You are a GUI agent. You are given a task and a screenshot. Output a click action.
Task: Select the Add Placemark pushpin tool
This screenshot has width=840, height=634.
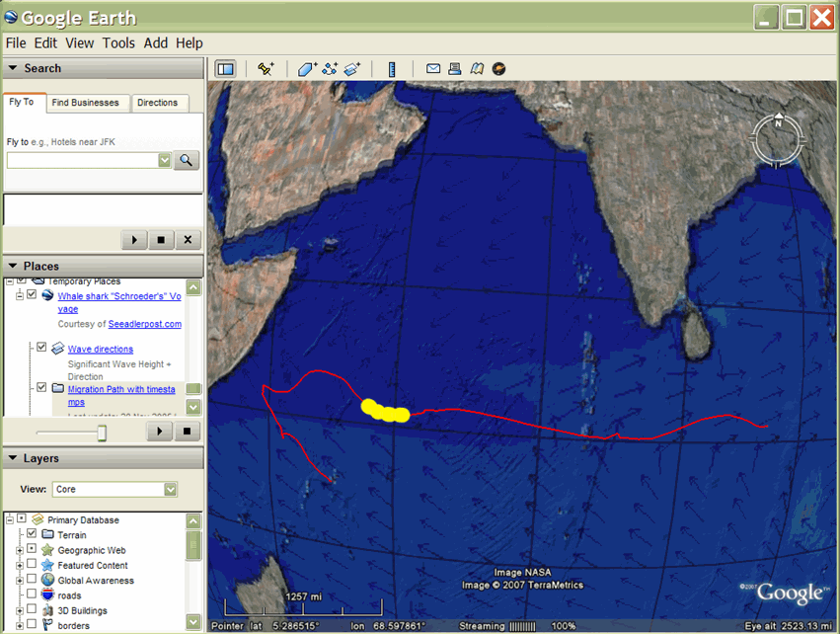tap(265, 68)
